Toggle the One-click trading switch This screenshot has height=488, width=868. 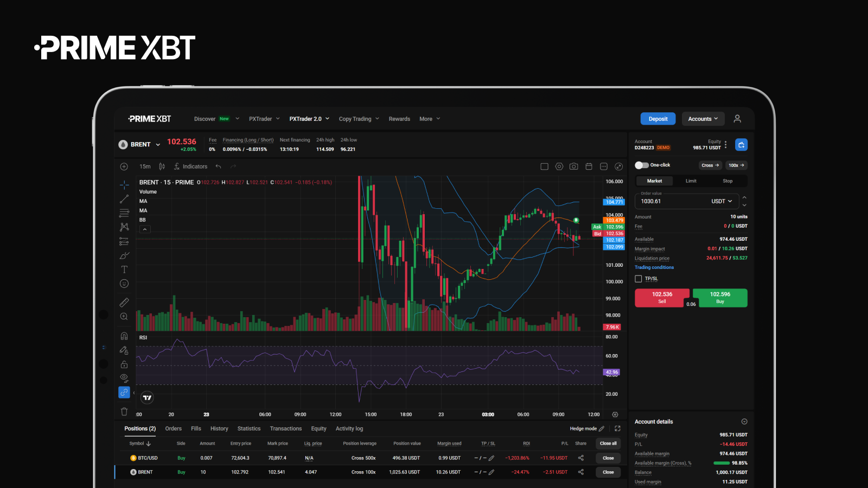(642, 165)
